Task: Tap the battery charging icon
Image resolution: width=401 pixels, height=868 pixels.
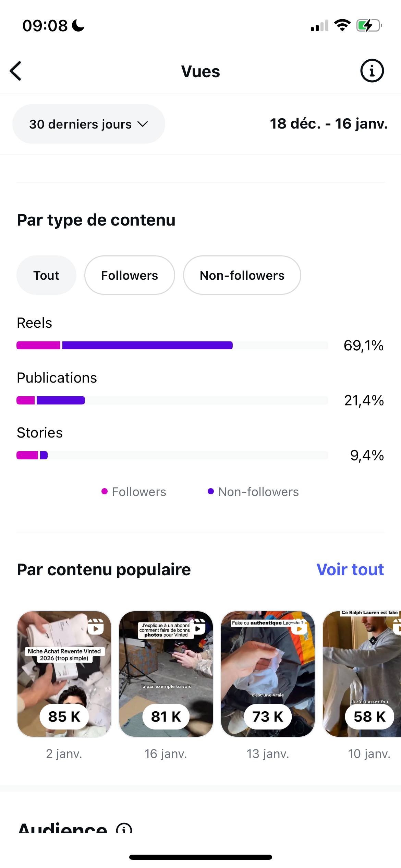Action: [369, 25]
